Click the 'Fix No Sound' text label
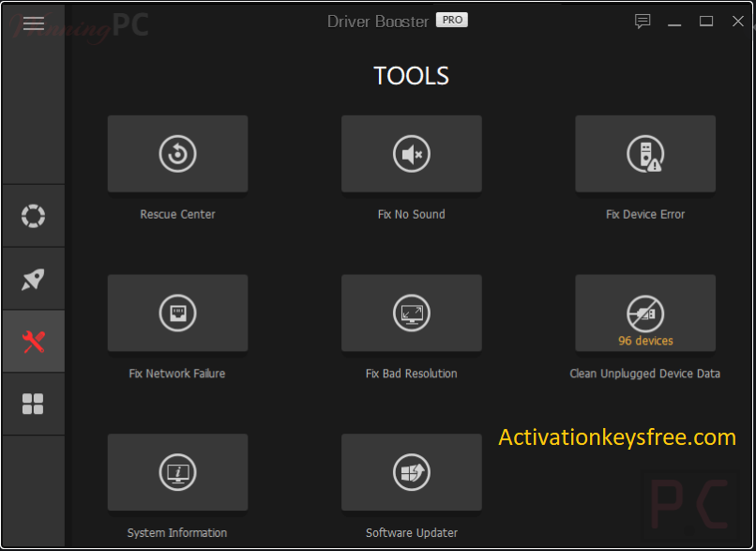Image resolution: width=756 pixels, height=551 pixels. click(x=412, y=214)
